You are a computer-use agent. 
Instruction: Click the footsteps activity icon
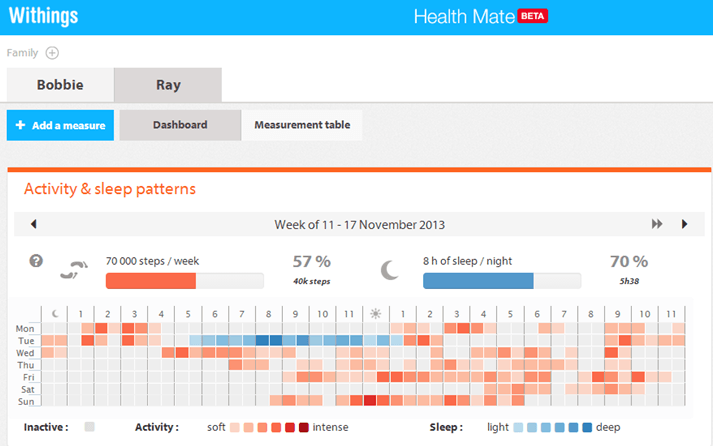(x=74, y=270)
